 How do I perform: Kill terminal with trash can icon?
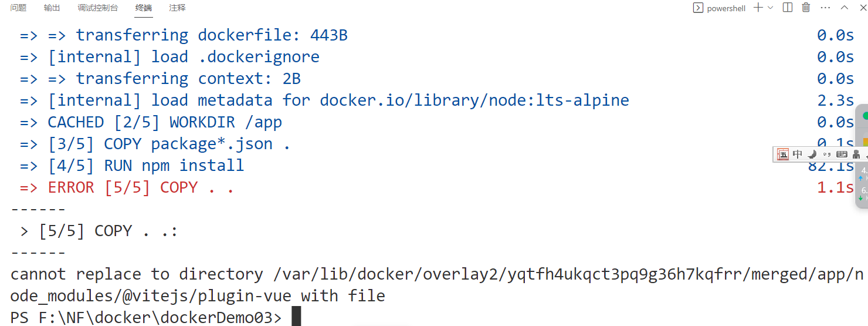pyautogui.click(x=806, y=8)
